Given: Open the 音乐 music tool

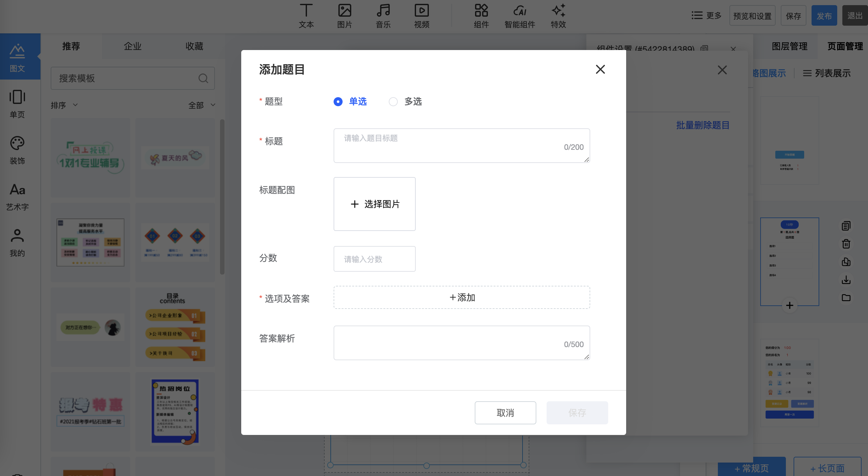Looking at the screenshot, I should click(x=383, y=16).
